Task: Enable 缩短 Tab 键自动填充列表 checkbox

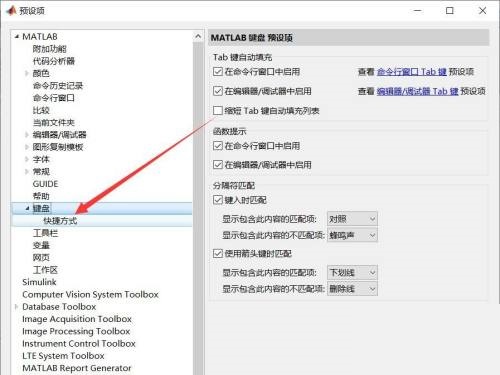Action: point(218,110)
